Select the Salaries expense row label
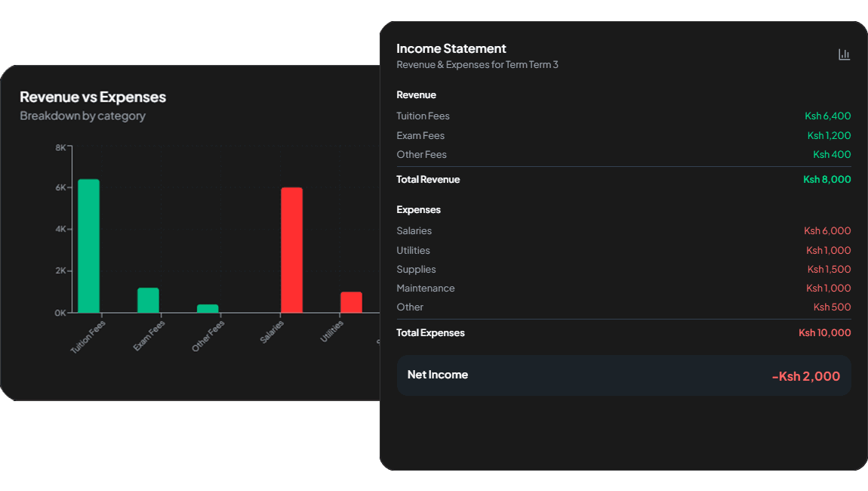The width and height of the screenshot is (868, 491). [414, 231]
